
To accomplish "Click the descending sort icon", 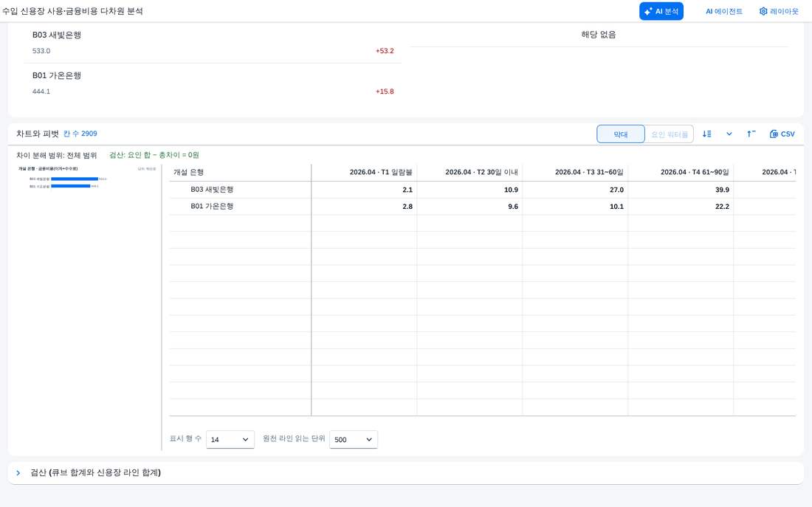I will [707, 134].
